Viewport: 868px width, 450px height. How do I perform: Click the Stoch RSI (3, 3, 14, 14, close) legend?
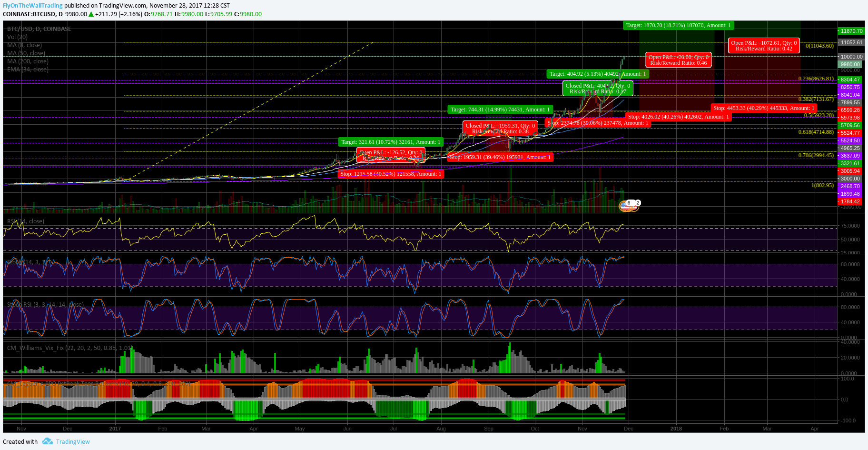[x=45, y=304]
